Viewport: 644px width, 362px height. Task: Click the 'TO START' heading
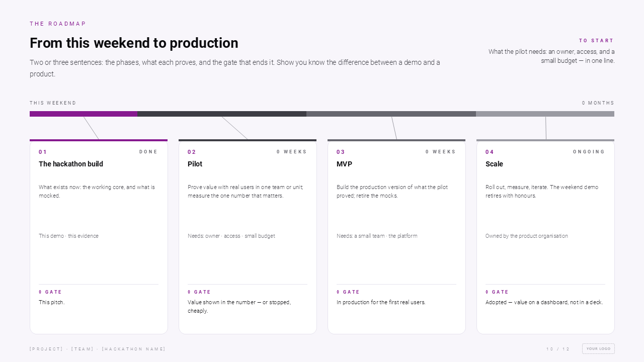(x=596, y=41)
